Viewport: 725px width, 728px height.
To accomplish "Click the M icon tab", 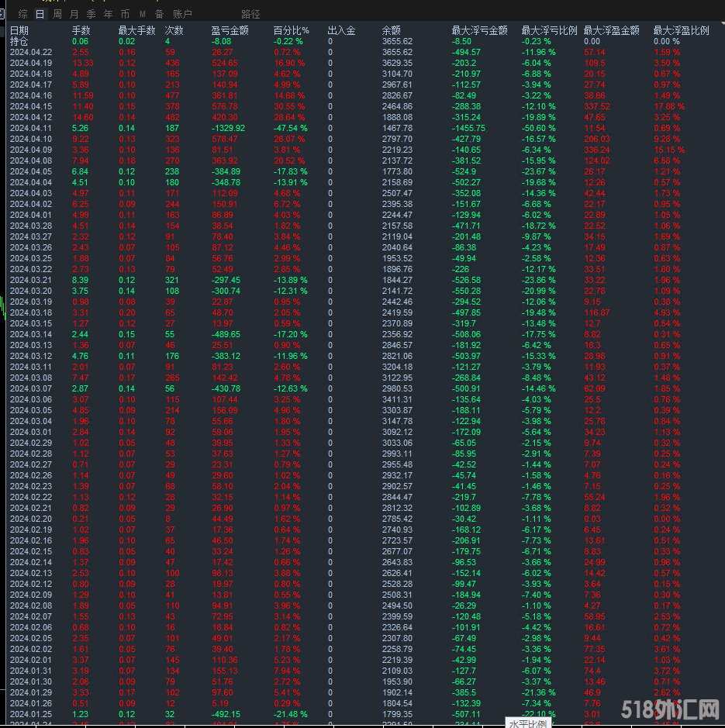I will point(142,14).
